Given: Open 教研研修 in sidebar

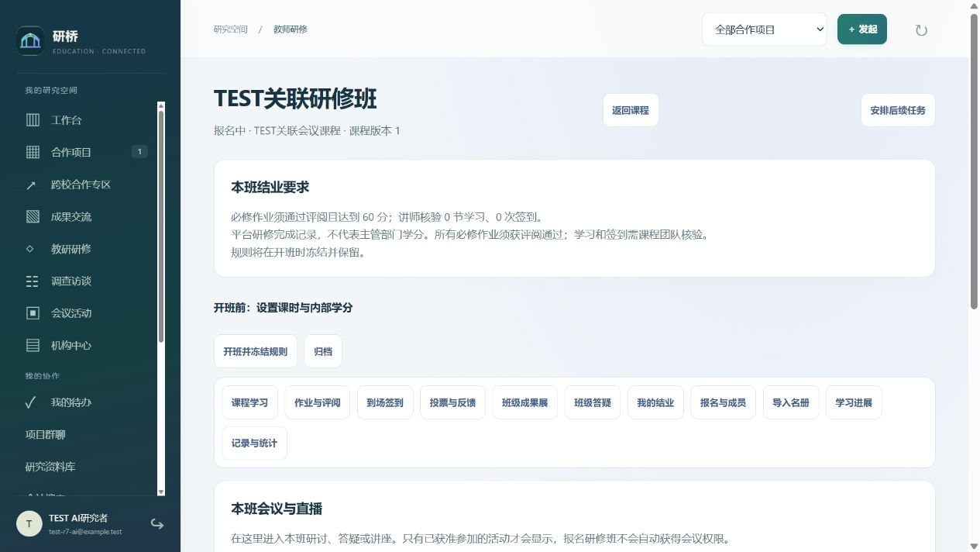Looking at the screenshot, I should 86,249.
